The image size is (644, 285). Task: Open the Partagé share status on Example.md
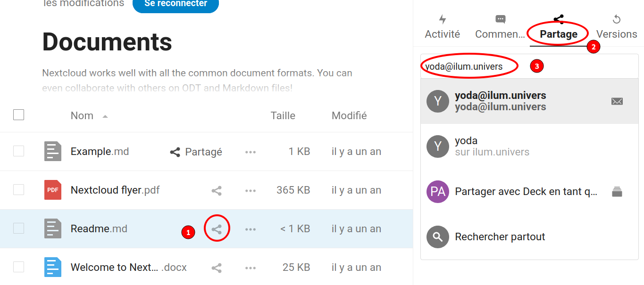click(196, 152)
